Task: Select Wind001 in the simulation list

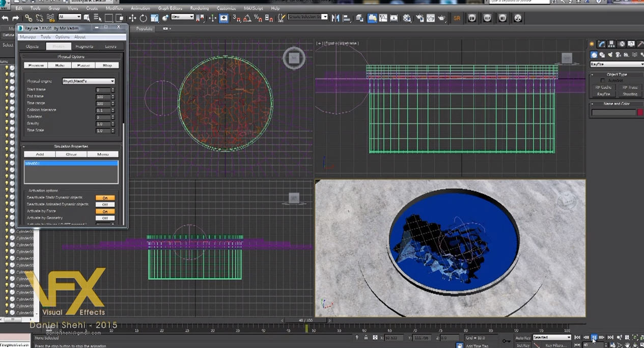Action: 71,164
